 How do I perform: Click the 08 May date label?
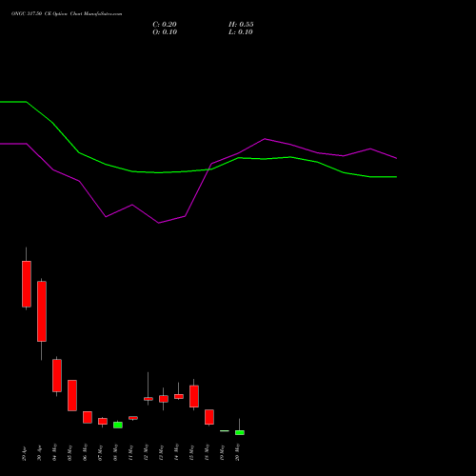click(116, 452)
